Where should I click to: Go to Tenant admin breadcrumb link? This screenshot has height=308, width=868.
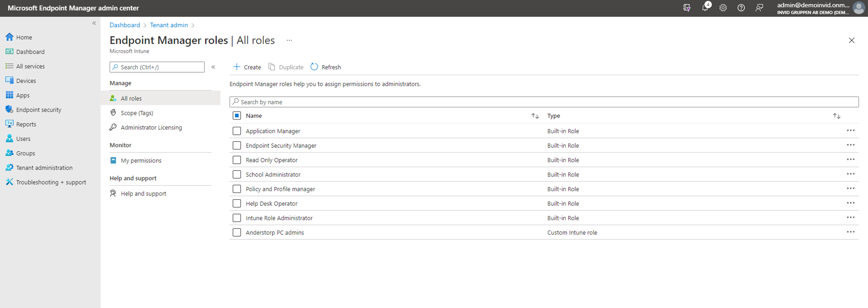(x=169, y=25)
